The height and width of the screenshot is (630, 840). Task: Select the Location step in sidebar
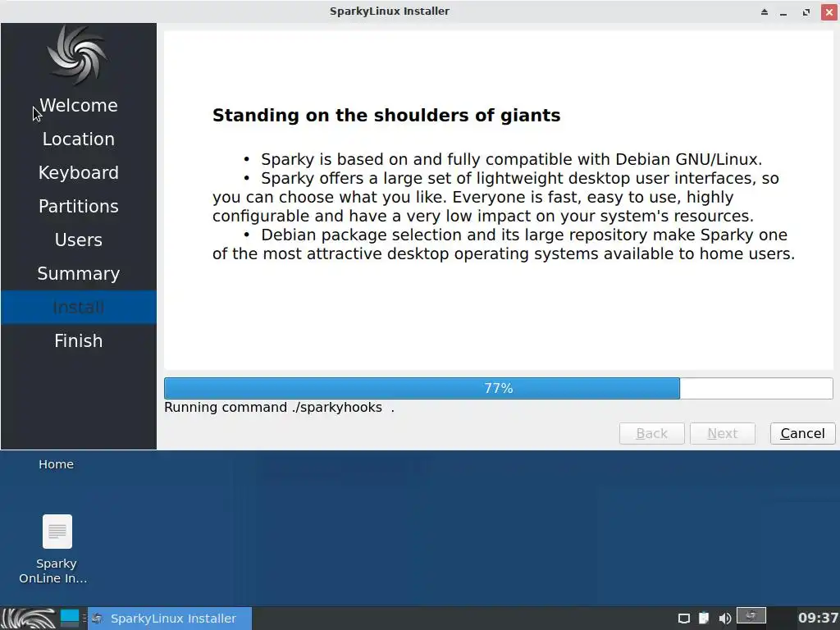pos(78,139)
